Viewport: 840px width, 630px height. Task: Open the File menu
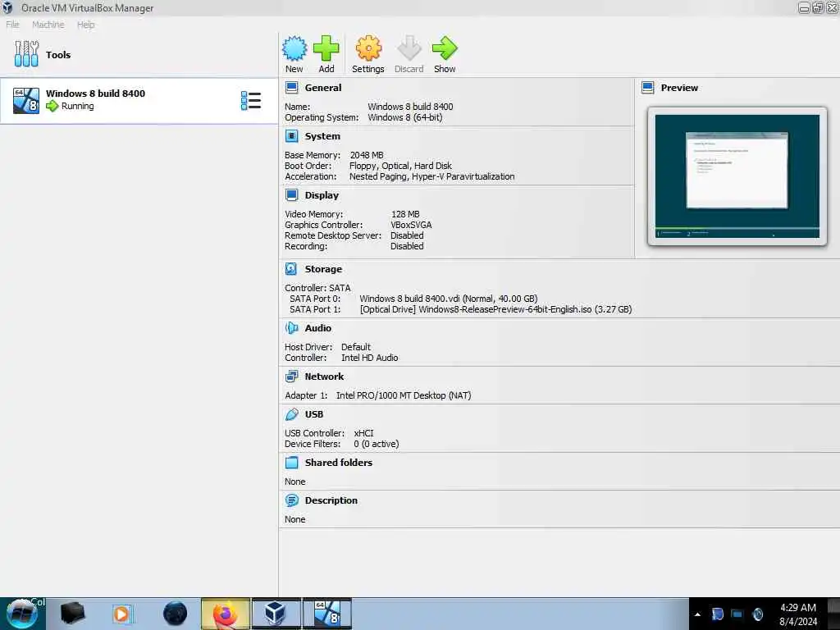12,24
